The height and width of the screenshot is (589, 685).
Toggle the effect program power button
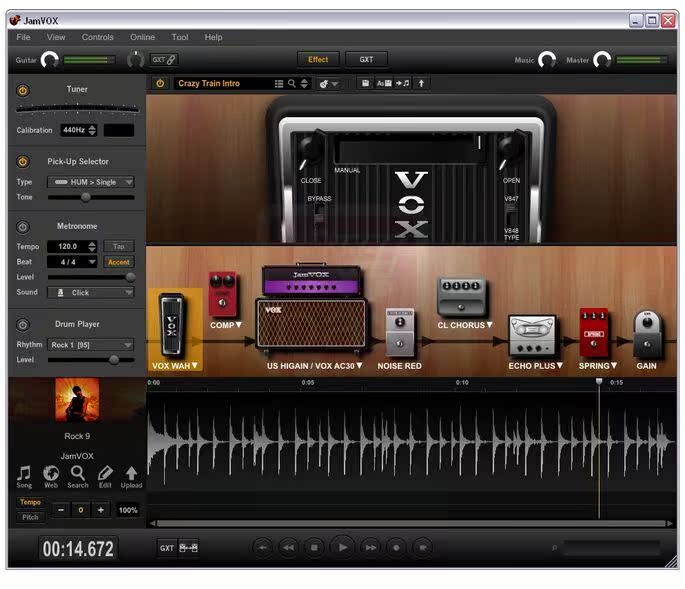160,83
